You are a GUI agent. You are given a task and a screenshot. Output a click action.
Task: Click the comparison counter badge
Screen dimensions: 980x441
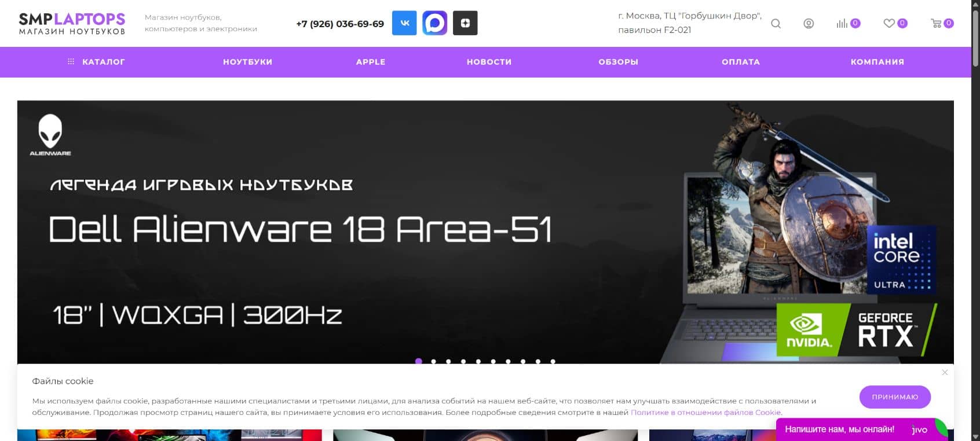point(855,23)
